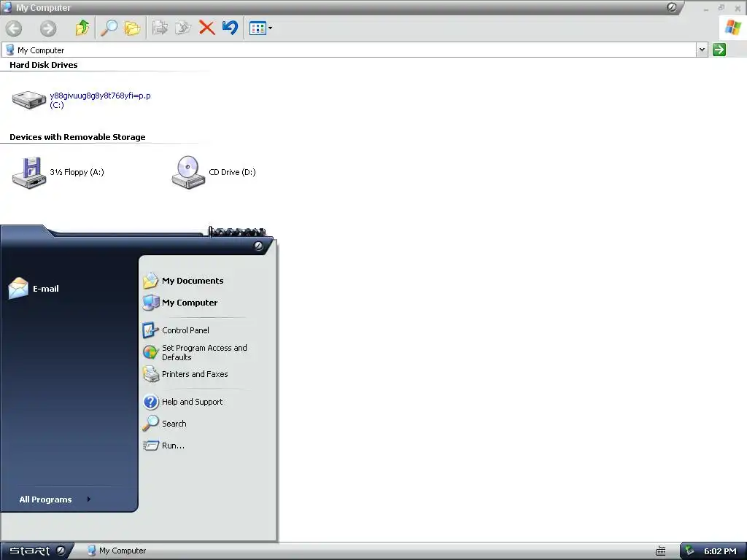Screen dimensions: 747x560
Task: Open Help and Support
Action: (x=182, y=402)
